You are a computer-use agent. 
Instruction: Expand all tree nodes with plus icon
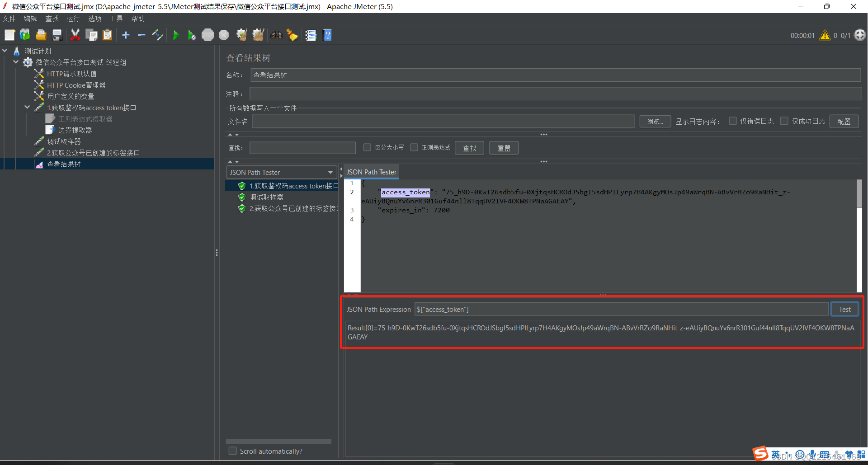tap(126, 35)
